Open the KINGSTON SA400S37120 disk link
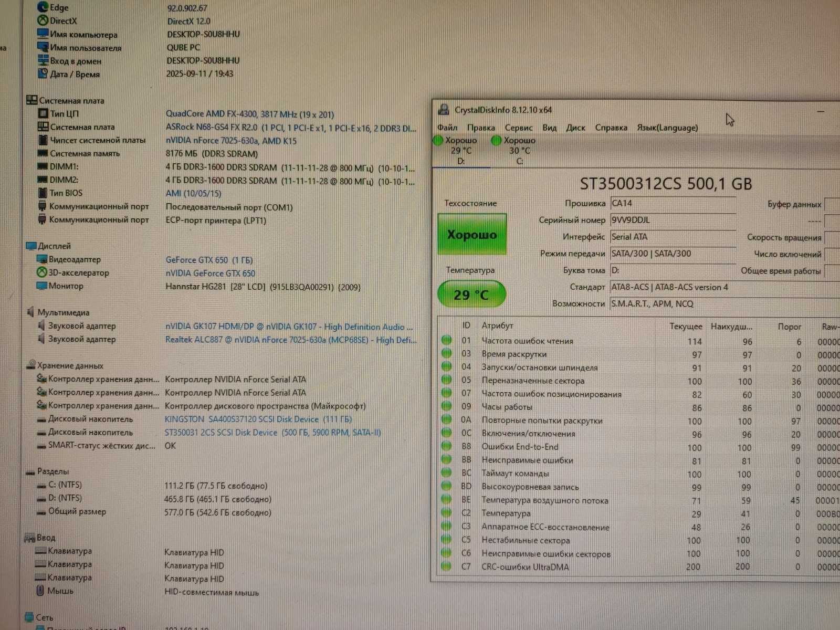 (258, 419)
